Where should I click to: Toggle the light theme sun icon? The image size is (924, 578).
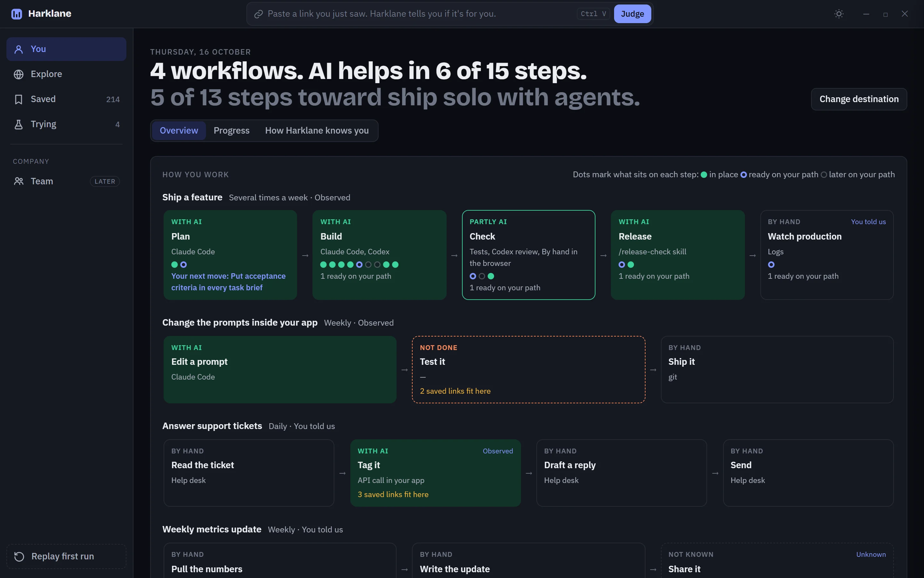pos(839,14)
